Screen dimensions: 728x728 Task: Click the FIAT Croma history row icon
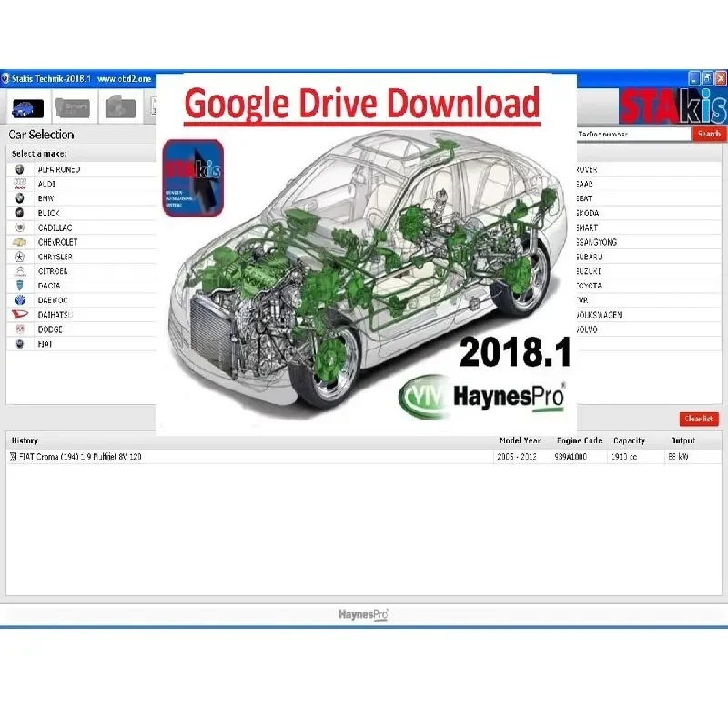(x=13, y=457)
